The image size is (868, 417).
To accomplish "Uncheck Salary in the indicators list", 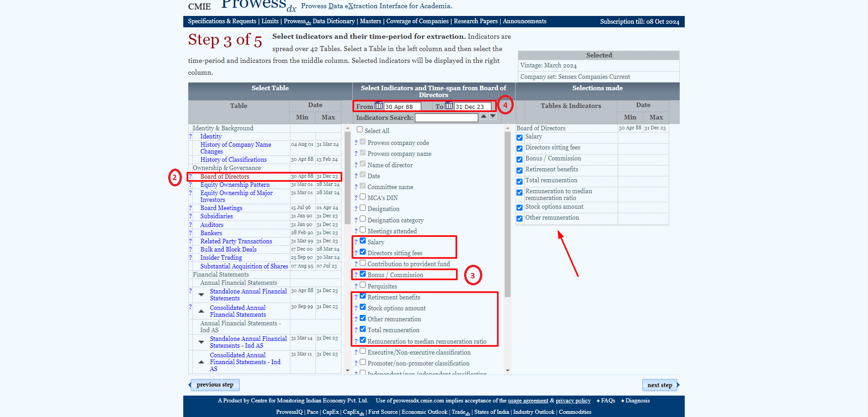I will coord(363,241).
